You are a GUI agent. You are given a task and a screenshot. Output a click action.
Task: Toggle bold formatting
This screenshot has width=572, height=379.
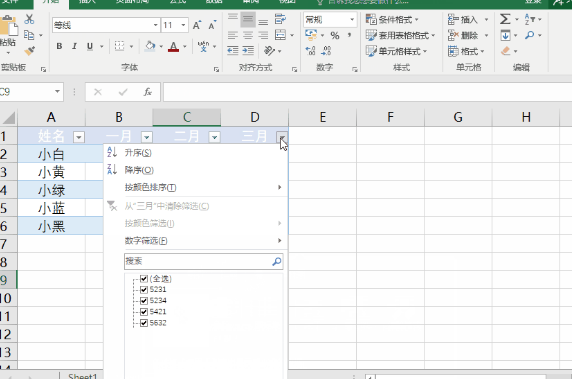click(x=59, y=46)
